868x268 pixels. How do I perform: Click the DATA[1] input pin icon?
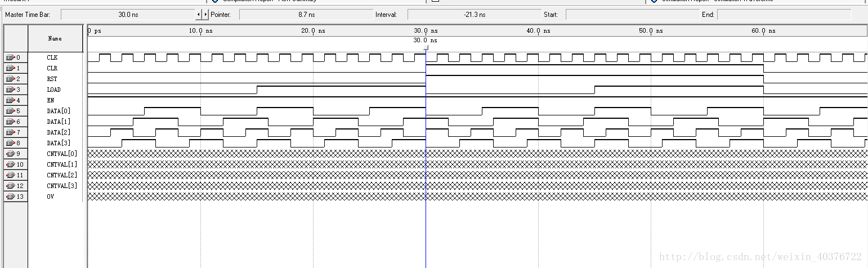click(x=10, y=122)
